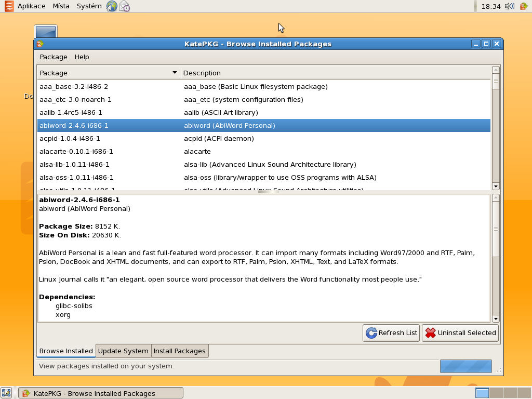Click the package list scroll up arrow
The width and height of the screenshot is (532, 399).
coord(496,70)
